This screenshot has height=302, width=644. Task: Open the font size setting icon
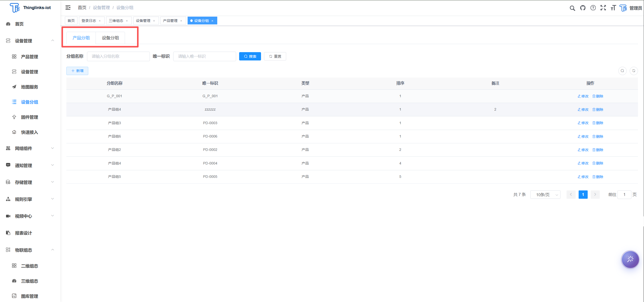coord(613,8)
